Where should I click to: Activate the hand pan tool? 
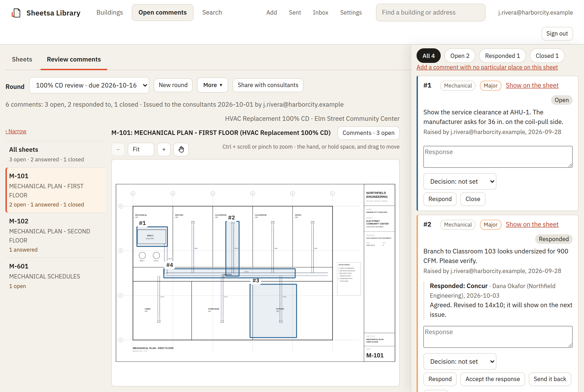(x=181, y=149)
